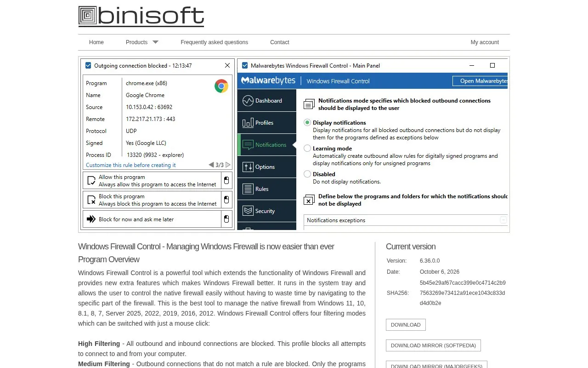Click the Google Chrome icon in notification
The image size is (588, 368).
coord(221,86)
